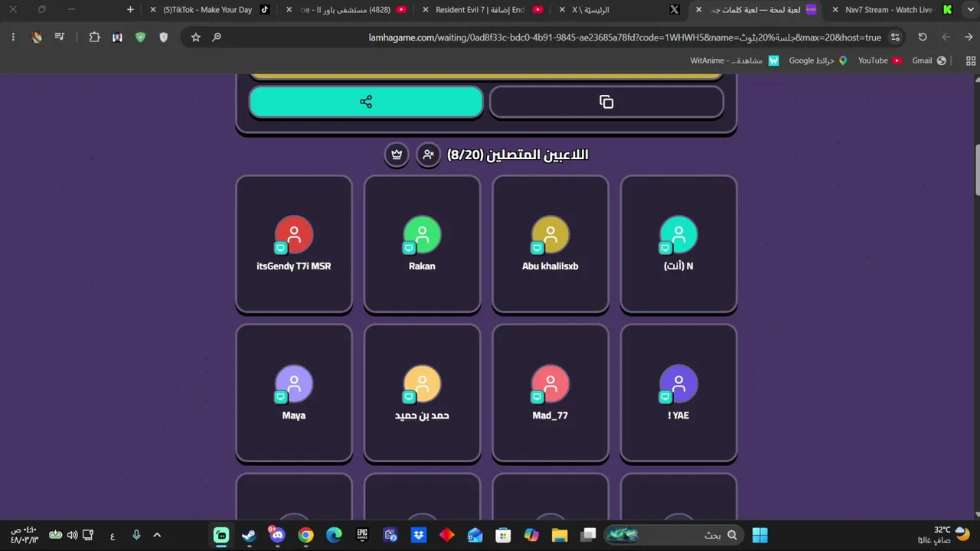Click the language indicator ع in tray
The height and width of the screenshot is (551, 980).
pyautogui.click(x=113, y=536)
